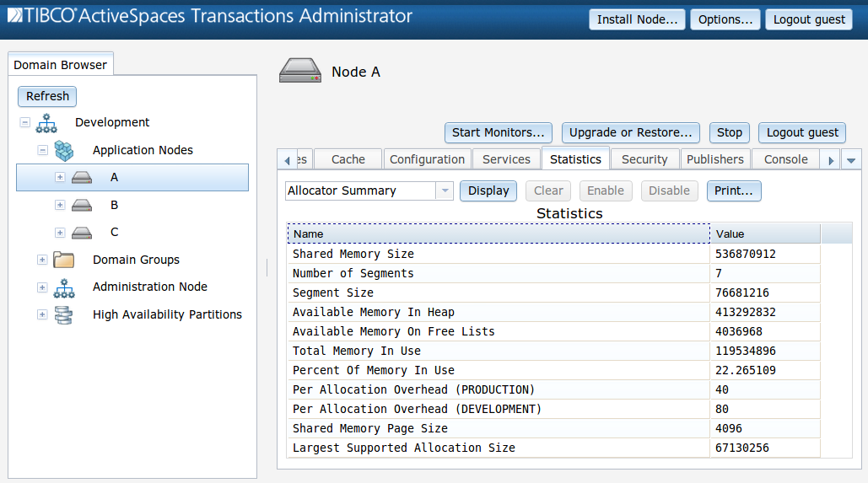
Task: Click the Install Node... button
Action: 637,19
